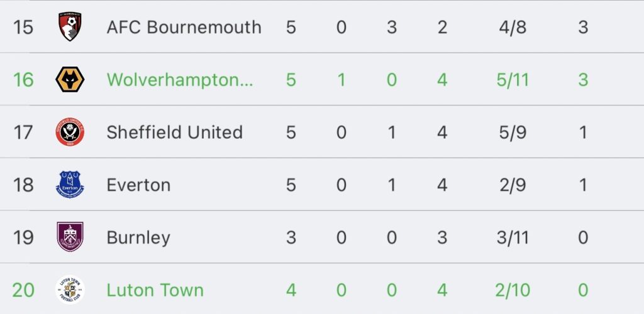Image resolution: width=644 pixels, height=314 pixels.
Task: Select the Sheffield United team name
Action: (174, 132)
